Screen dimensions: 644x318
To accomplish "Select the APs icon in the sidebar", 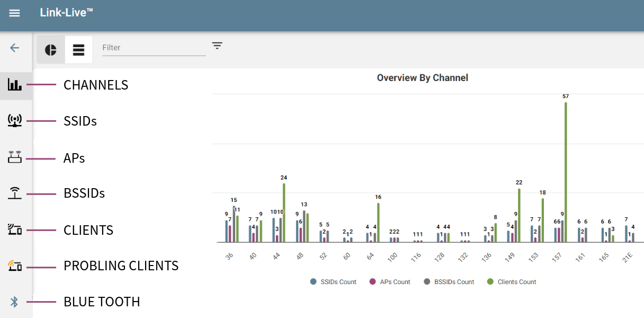I will tap(15, 157).
